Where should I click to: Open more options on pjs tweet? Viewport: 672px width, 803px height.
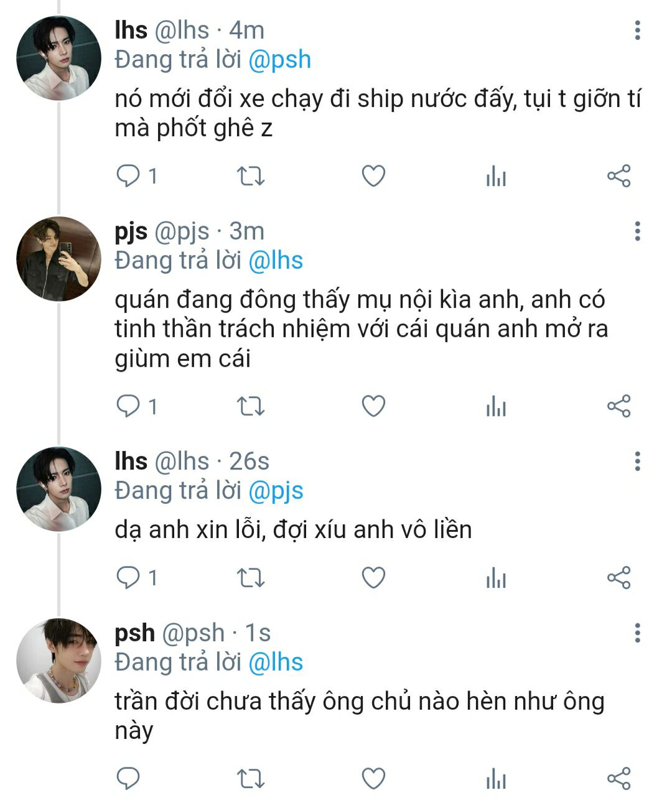click(637, 231)
